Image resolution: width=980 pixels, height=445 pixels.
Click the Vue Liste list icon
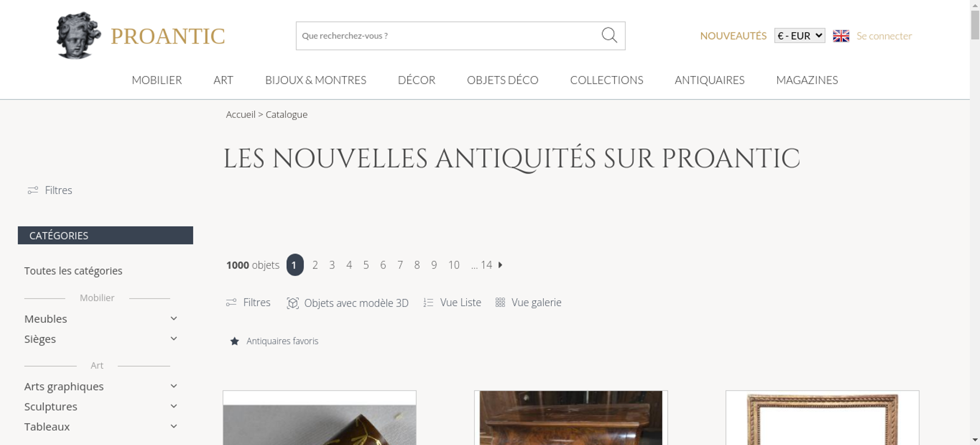point(428,302)
